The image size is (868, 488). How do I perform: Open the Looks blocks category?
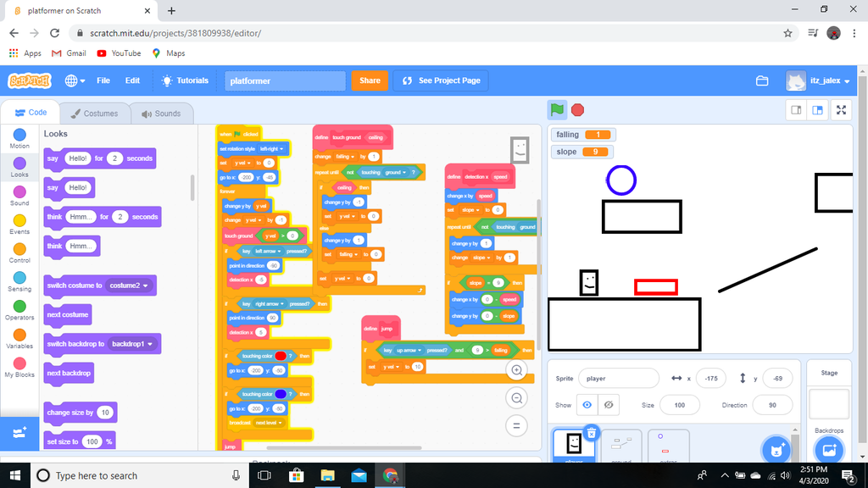pyautogui.click(x=19, y=167)
